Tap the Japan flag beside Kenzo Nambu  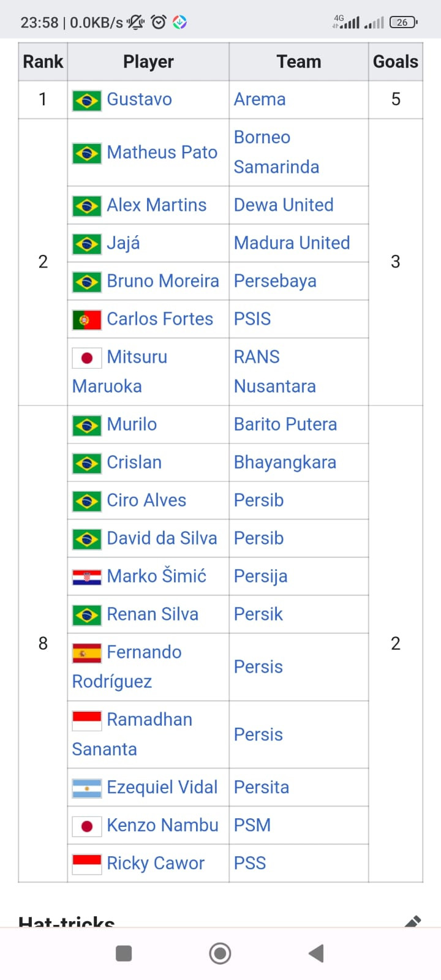(x=86, y=826)
